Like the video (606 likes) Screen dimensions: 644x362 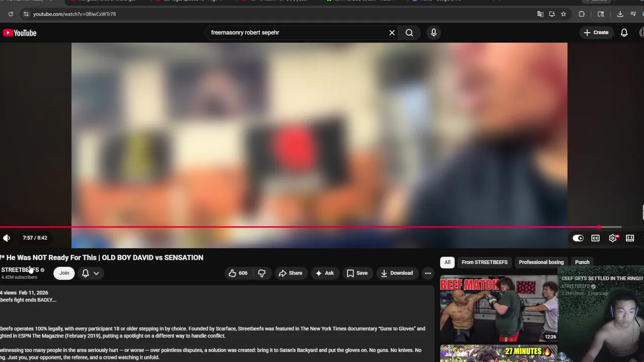pyautogui.click(x=238, y=273)
